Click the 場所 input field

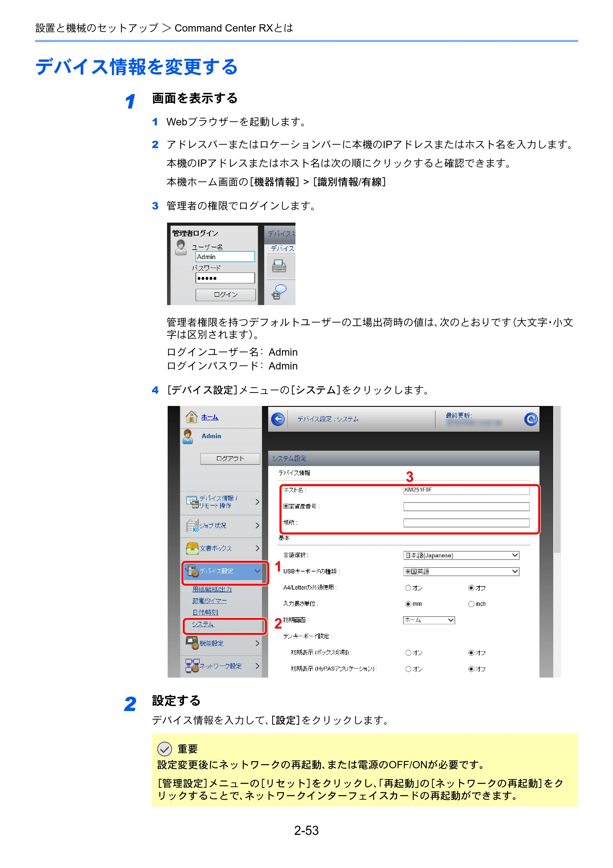click(466, 523)
